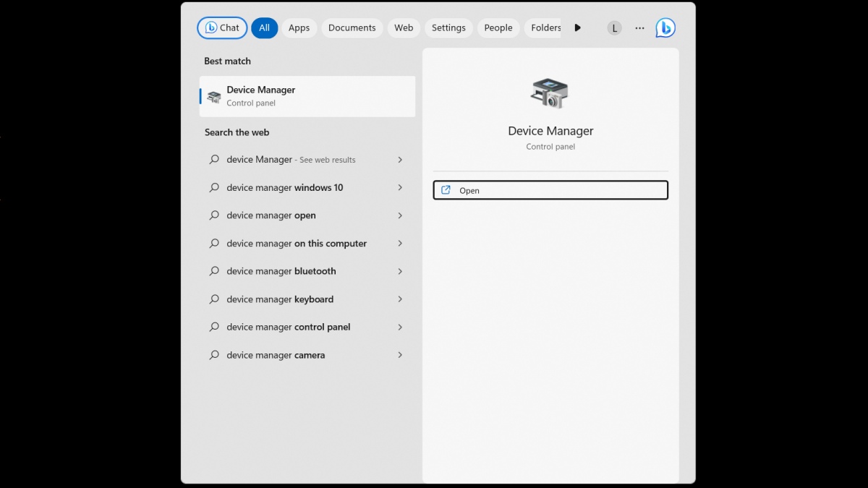Click the search icon beside 'device manager open'

tap(214, 215)
